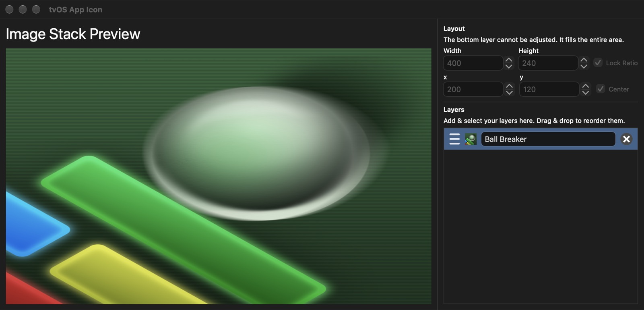The image size is (644, 310).
Task: Decrease Height with the stepper down arrow
Action: coord(584,66)
